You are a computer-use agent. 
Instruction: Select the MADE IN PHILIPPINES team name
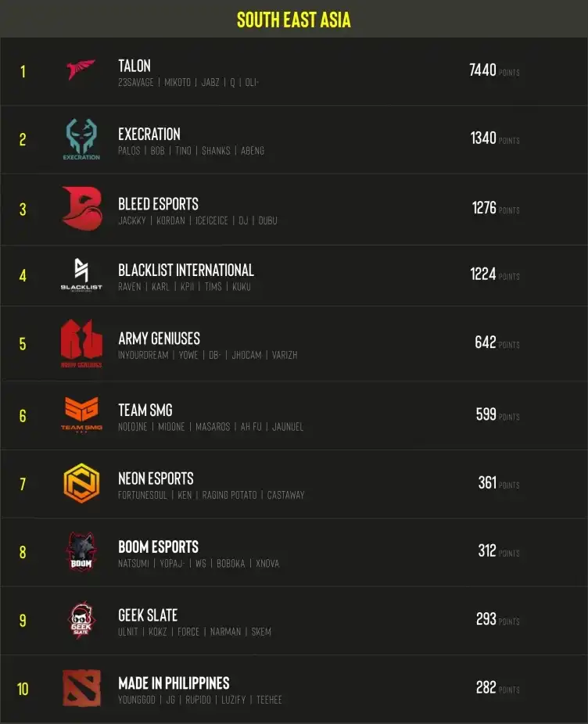click(x=174, y=683)
